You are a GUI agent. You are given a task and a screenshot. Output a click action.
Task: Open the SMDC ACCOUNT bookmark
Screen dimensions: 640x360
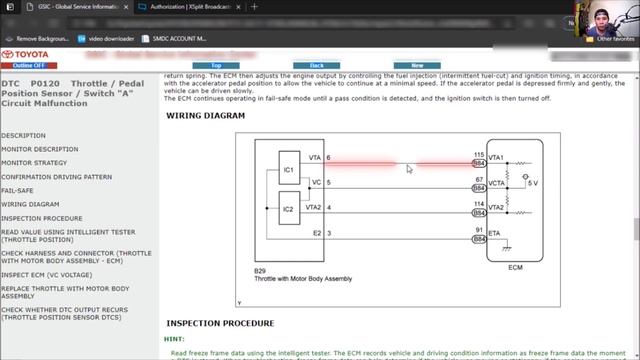click(174, 39)
